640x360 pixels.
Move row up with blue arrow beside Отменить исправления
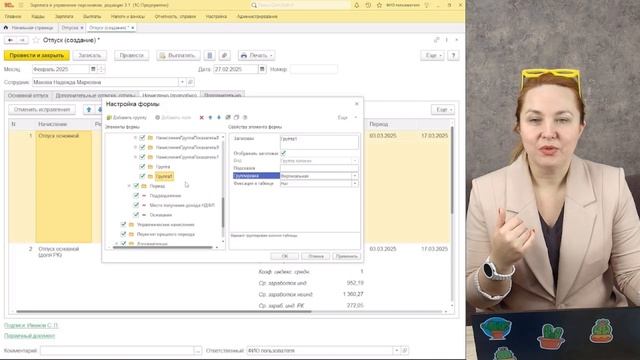pos(89,110)
